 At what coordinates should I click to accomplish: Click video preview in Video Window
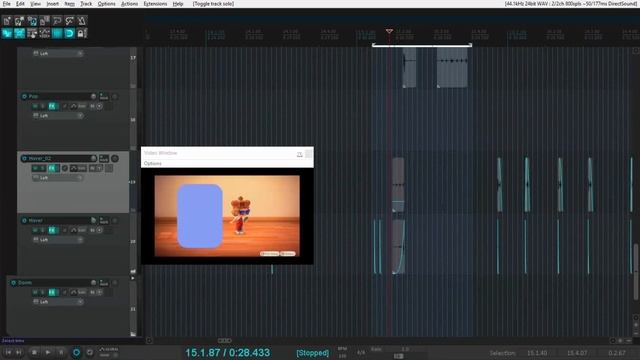point(227,216)
